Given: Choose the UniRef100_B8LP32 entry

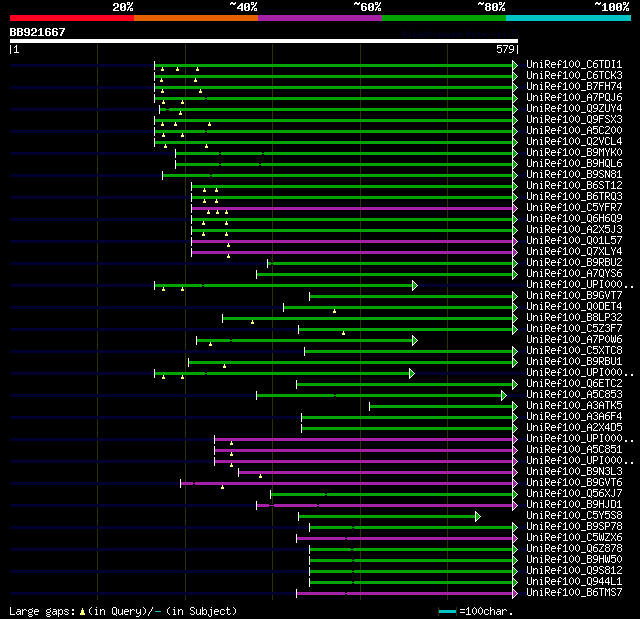Looking at the screenshot, I should point(574,318).
